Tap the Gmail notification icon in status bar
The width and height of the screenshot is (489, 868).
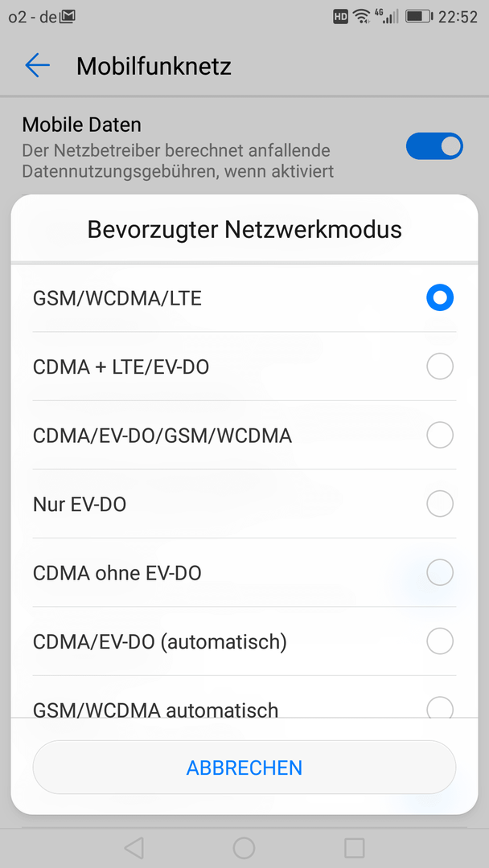click(x=67, y=17)
